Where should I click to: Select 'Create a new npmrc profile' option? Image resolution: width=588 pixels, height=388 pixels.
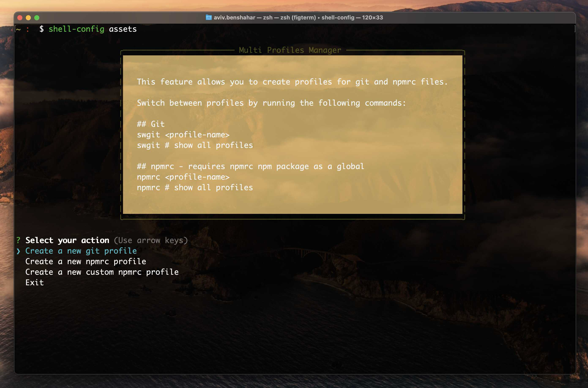click(86, 262)
